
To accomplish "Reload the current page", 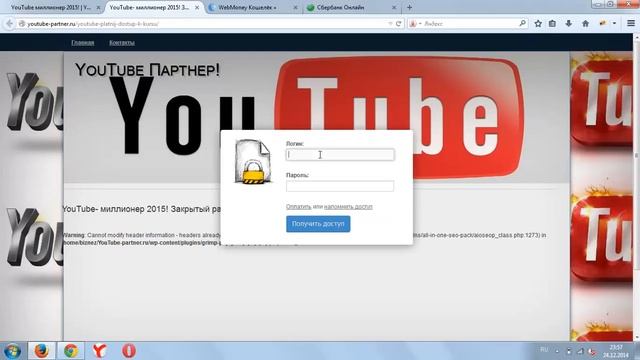I will click(x=399, y=24).
